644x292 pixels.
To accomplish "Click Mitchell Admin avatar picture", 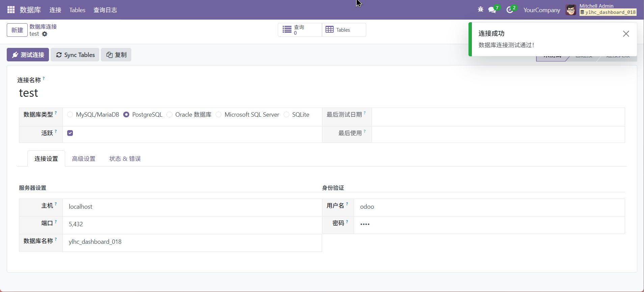I will click(x=571, y=10).
